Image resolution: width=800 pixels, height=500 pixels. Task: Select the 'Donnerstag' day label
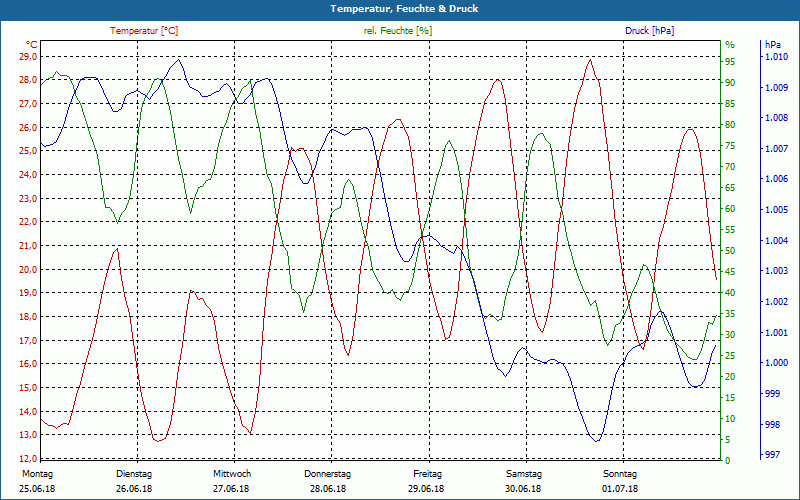(x=328, y=474)
